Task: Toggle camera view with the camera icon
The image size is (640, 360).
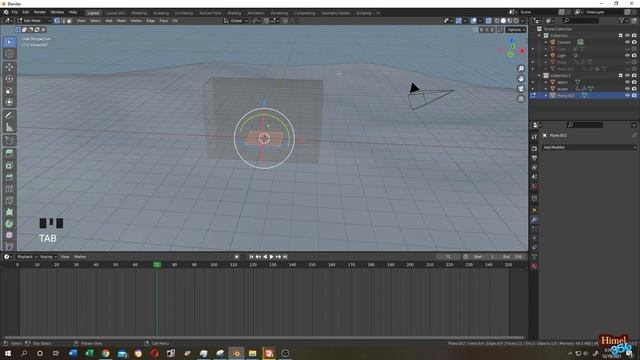Action: pos(521,89)
